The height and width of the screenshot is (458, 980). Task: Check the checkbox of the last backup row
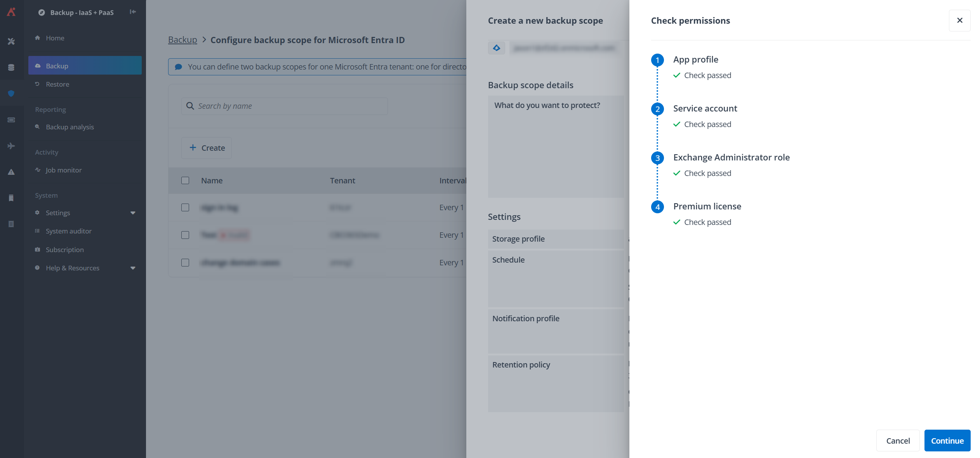coord(185,263)
